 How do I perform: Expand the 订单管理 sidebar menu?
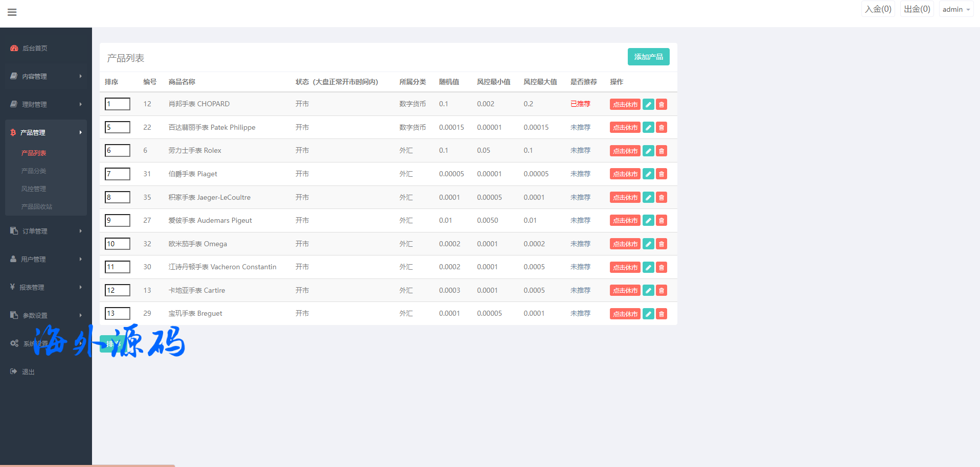click(45, 231)
